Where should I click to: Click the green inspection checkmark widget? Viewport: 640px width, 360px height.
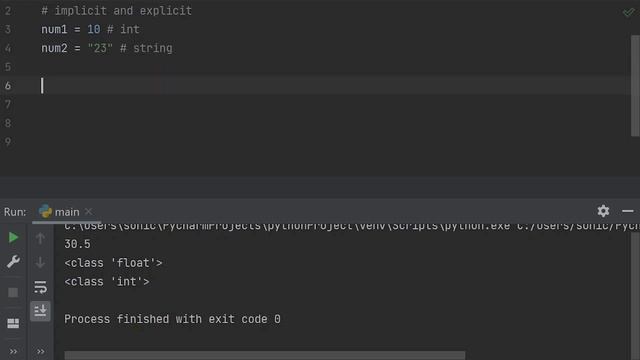[x=629, y=12]
